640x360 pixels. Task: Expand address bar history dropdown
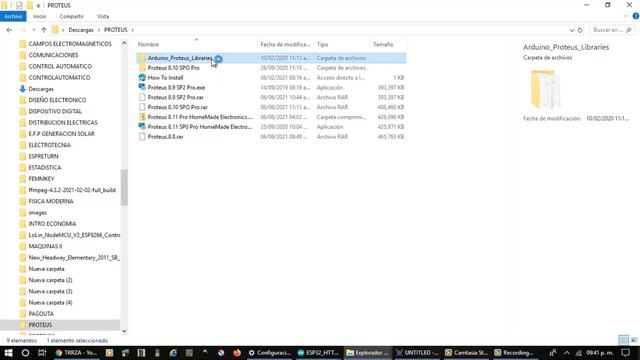[571, 30]
